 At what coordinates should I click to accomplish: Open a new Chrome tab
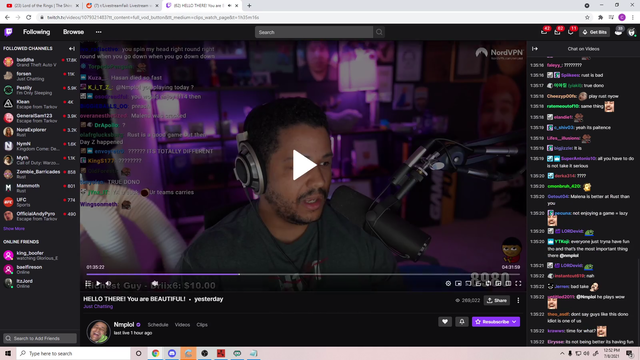point(249,6)
